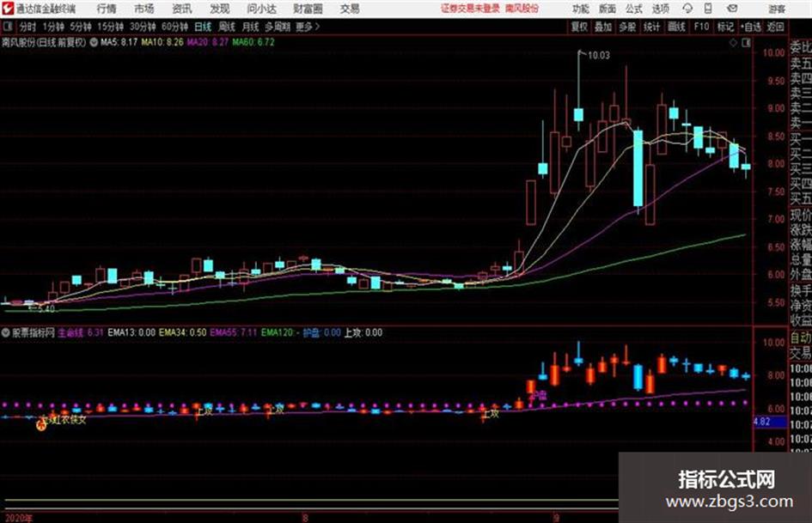Viewport: 812px width, 523px height.
Task: Switch to 周线 weekly tab
Action: click(227, 27)
